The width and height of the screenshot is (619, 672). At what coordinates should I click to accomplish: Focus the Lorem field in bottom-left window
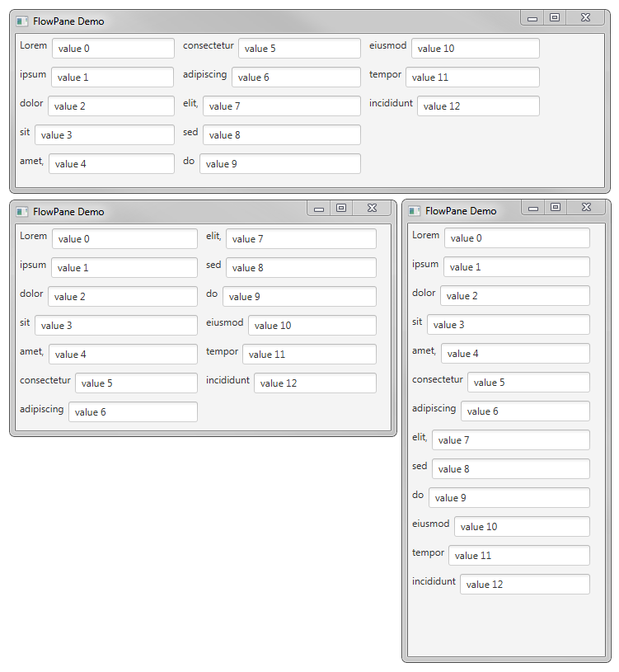tap(124, 239)
